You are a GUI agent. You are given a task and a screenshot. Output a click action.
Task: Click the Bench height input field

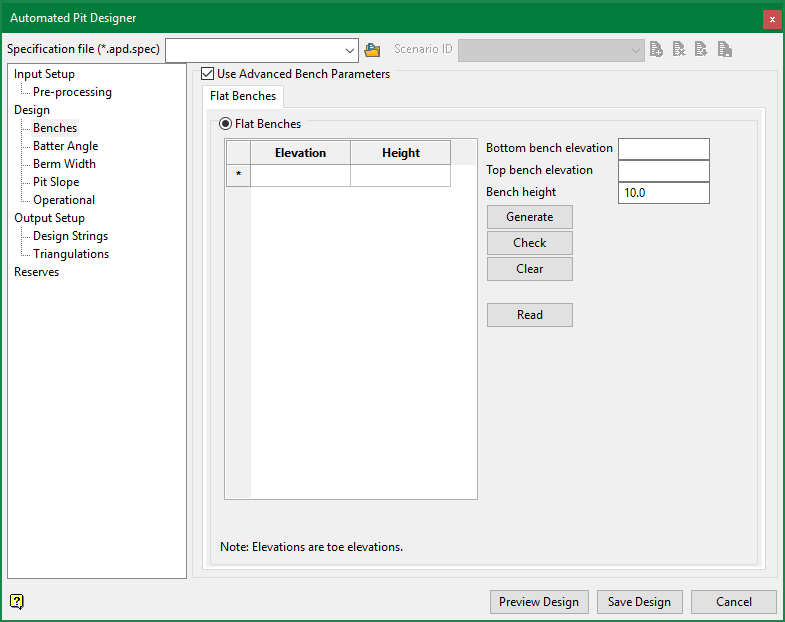[x=663, y=192]
